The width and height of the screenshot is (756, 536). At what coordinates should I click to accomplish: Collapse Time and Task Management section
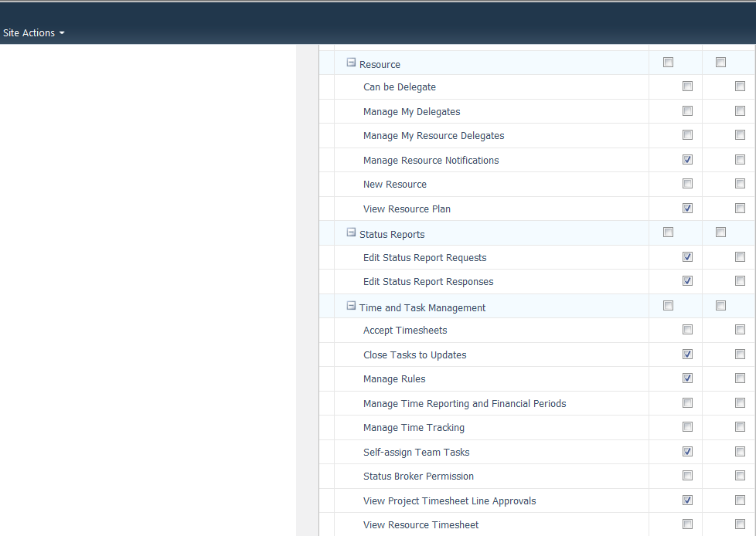(351, 307)
